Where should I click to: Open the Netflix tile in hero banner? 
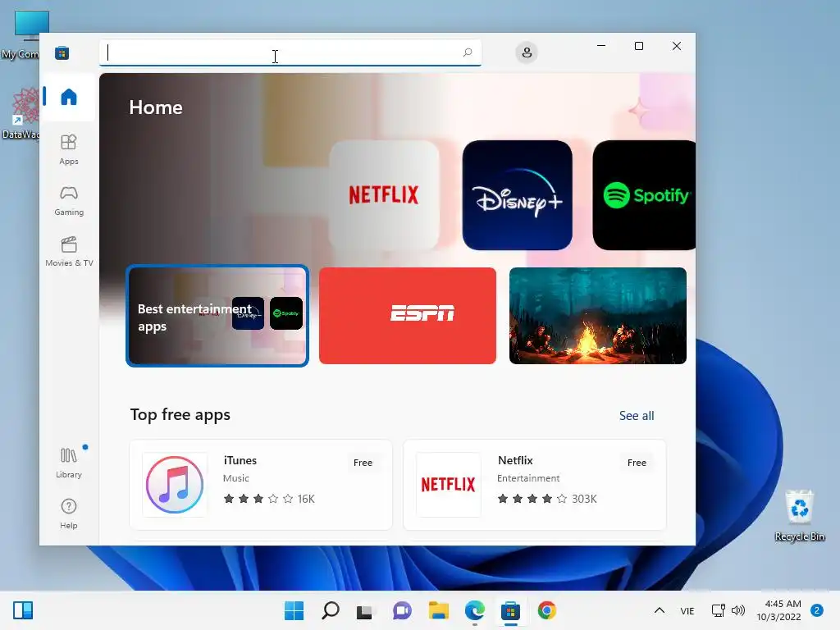coord(384,195)
